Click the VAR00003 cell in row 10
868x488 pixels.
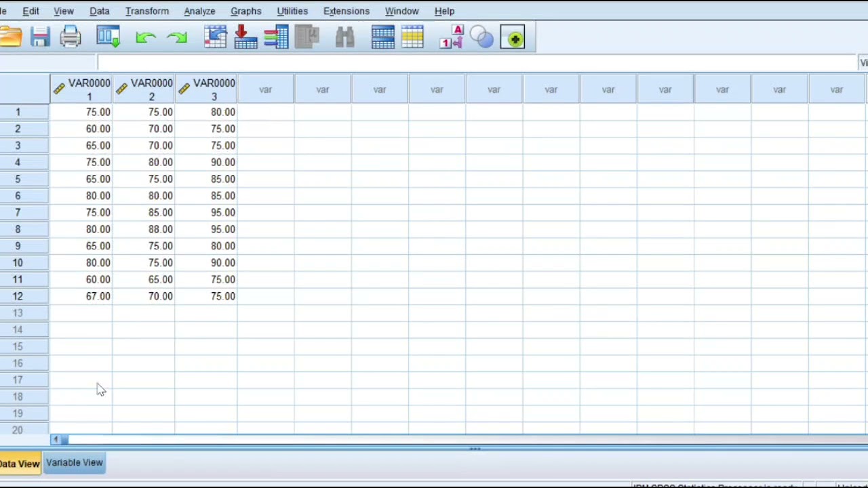[206, 262]
